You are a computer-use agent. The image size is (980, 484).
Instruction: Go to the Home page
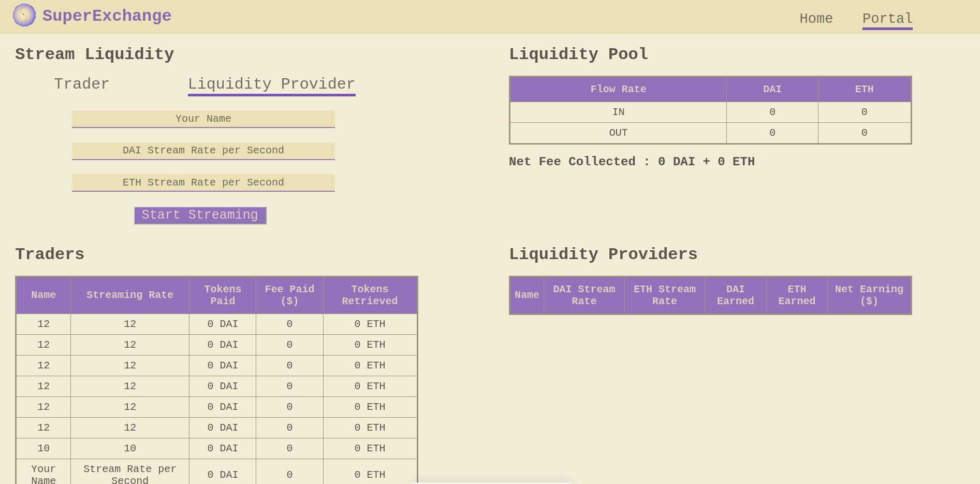pos(816,19)
